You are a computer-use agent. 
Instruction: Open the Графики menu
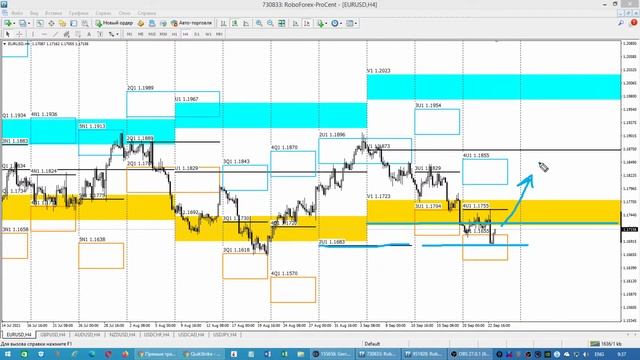tap(78, 13)
